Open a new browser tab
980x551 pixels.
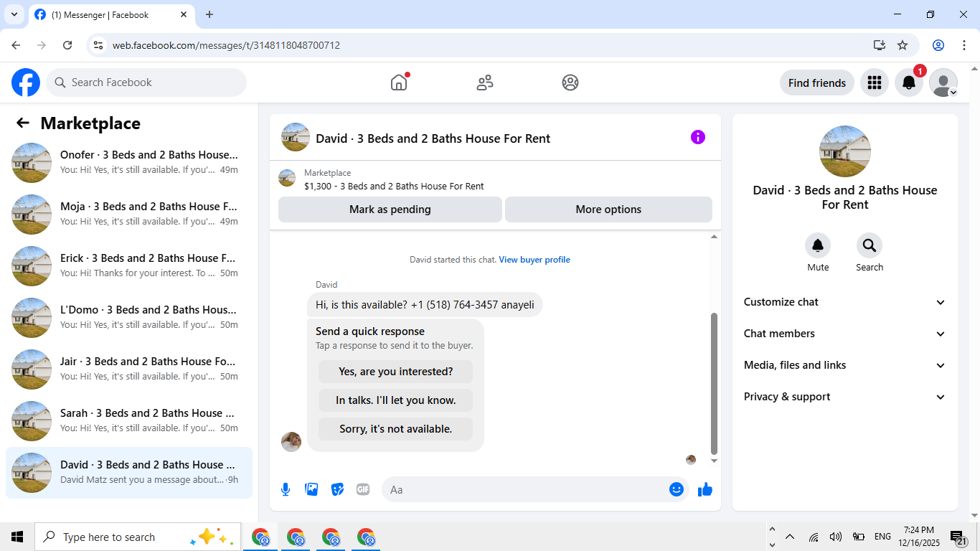pos(209,14)
